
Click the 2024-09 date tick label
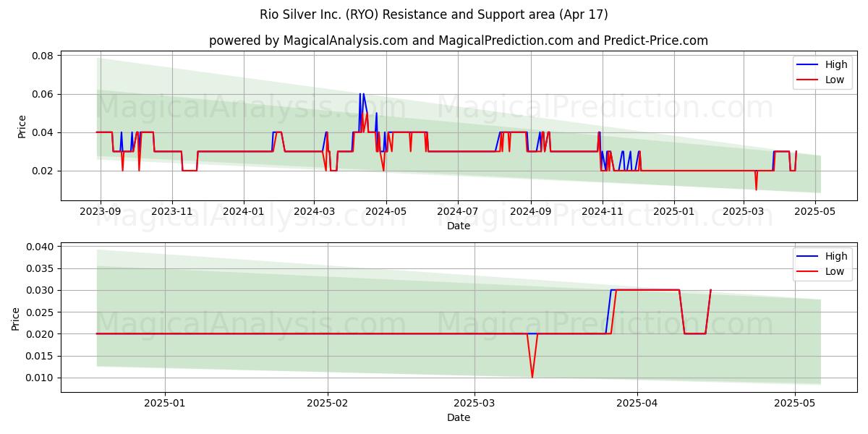tap(530, 212)
